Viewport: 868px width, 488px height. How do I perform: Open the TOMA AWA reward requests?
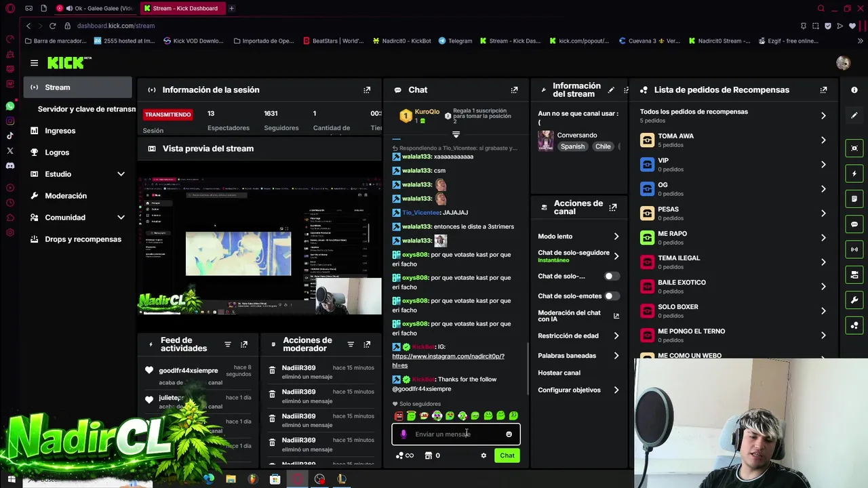[x=733, y=140]
